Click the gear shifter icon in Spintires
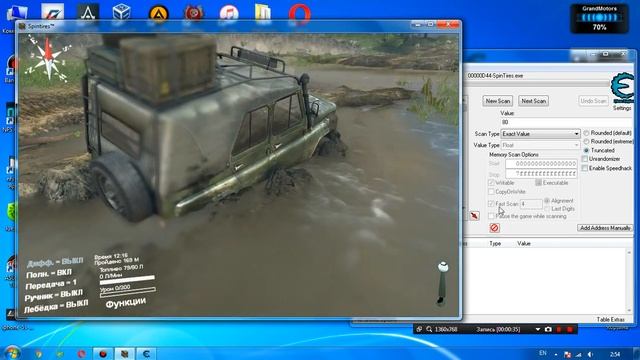Screen dimensions: 640x360 [442, 284]
